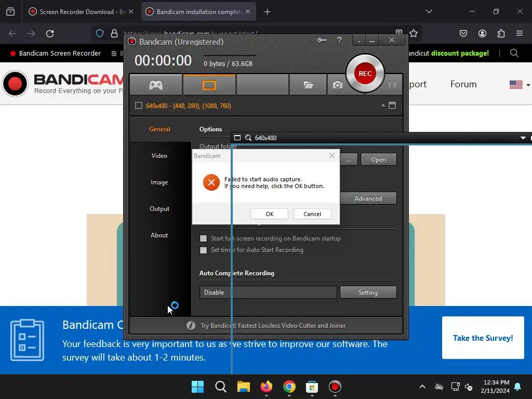Select game recording mode gamepad icon
This screenshot has height=399, width=532.
coord(156,85)
